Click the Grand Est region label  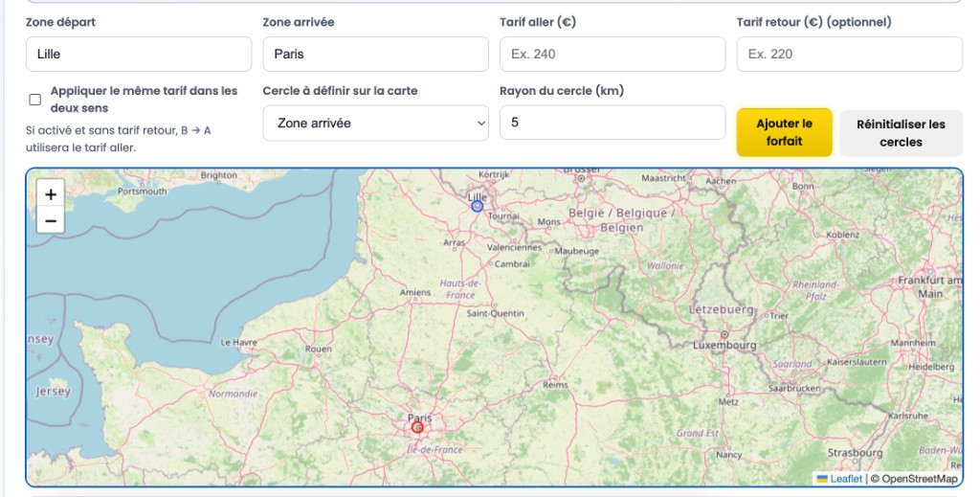click(698, 433)
